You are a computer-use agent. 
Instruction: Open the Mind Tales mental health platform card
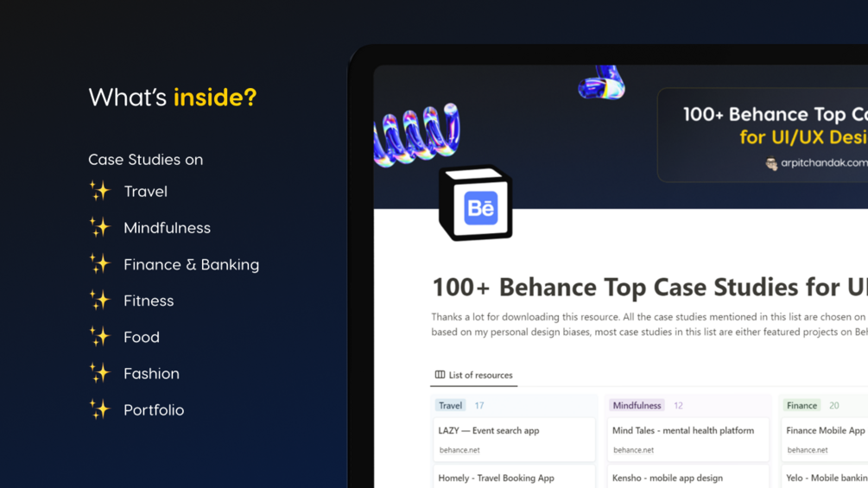pos(687,440)
